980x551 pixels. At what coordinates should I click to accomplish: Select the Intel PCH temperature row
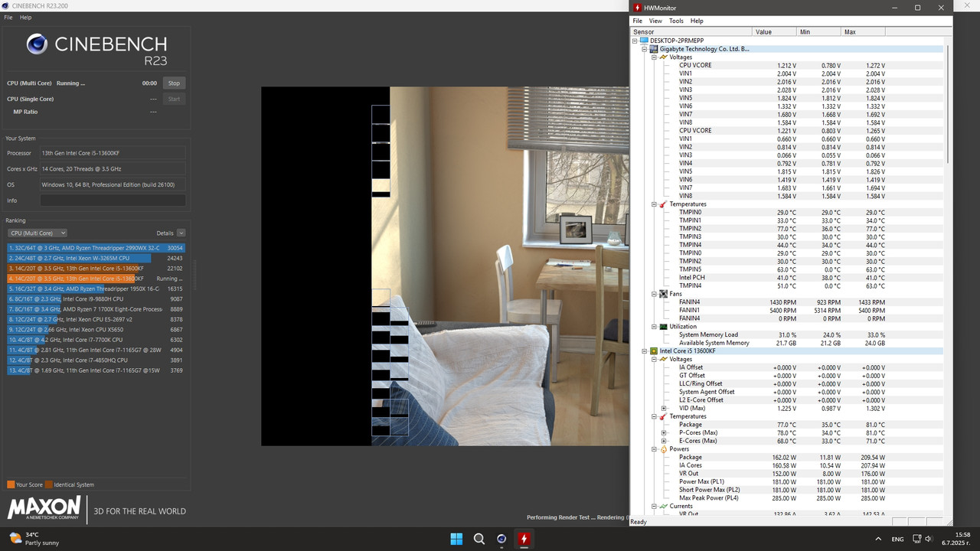click(x=787, y=278)
